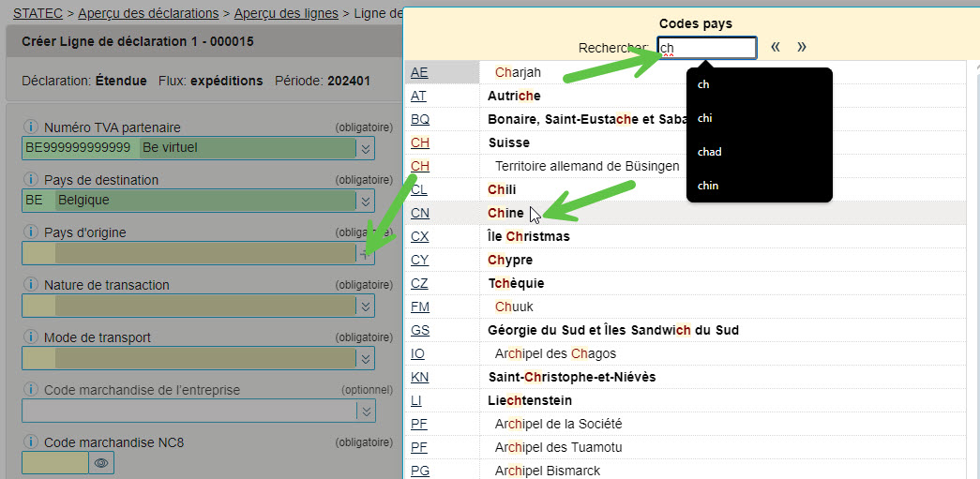
Task: Select country code IO link
Action: click(x=418, y=353)
